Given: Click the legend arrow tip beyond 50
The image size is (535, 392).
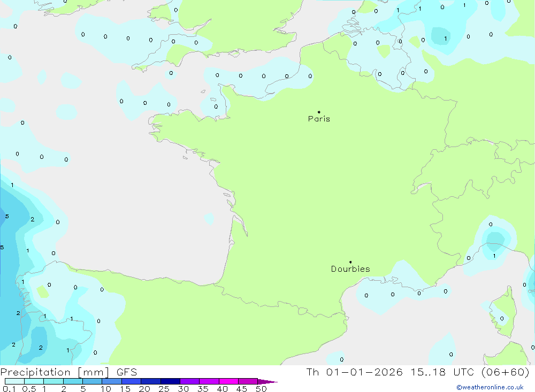Looking at the screenshot, I should (267, 382).
